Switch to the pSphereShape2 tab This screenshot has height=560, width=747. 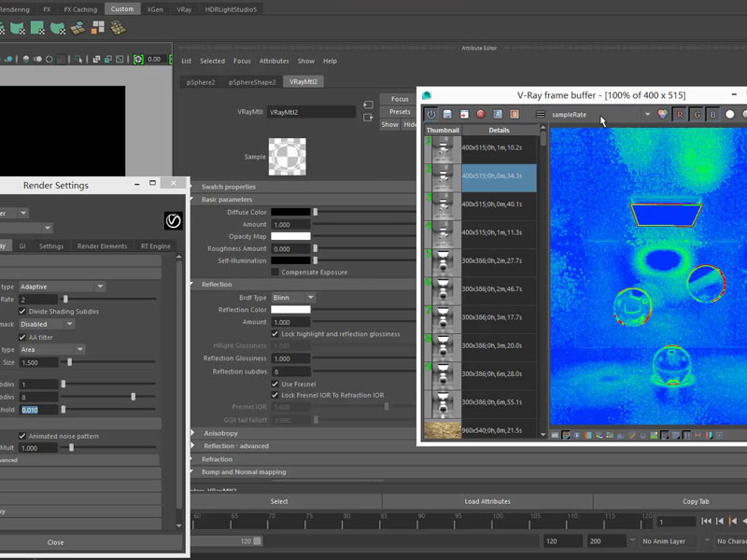click(x=253, y=82)
